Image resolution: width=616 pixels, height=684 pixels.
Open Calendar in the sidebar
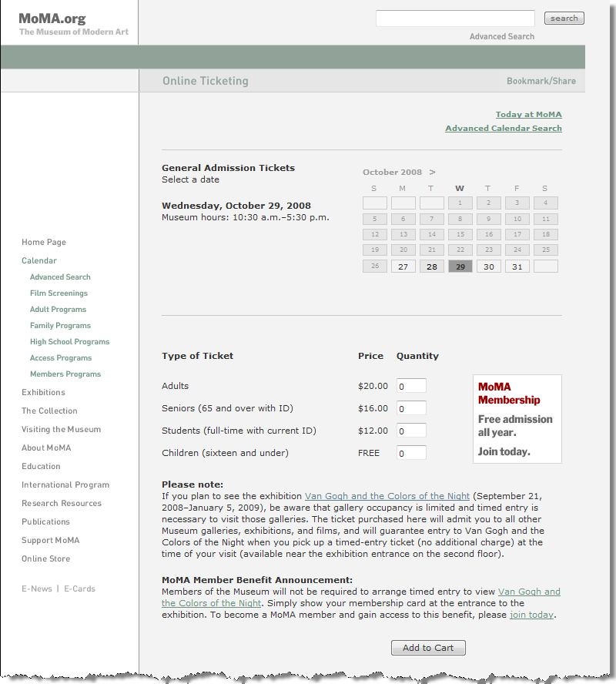(x=39, y=260)
